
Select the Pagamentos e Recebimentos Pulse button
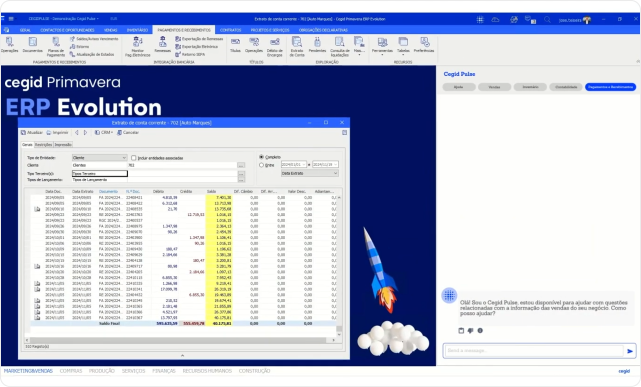tap(610, 87)
